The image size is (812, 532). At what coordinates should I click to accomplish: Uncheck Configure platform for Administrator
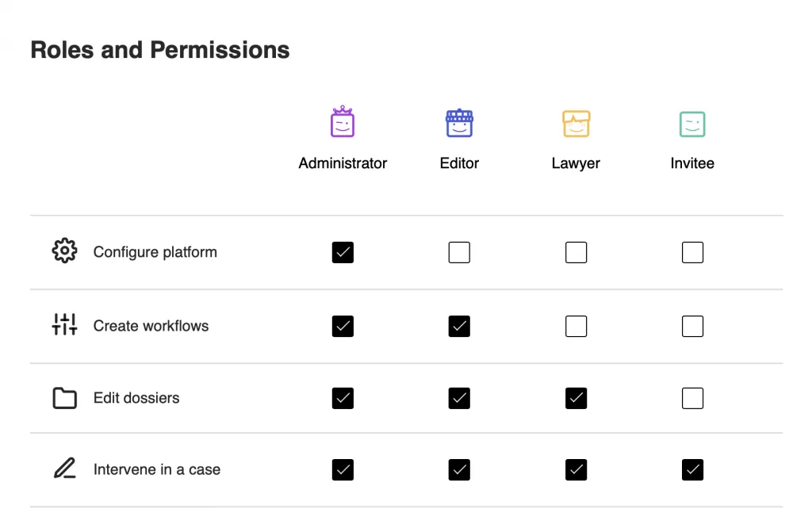(x=343, y=252)
